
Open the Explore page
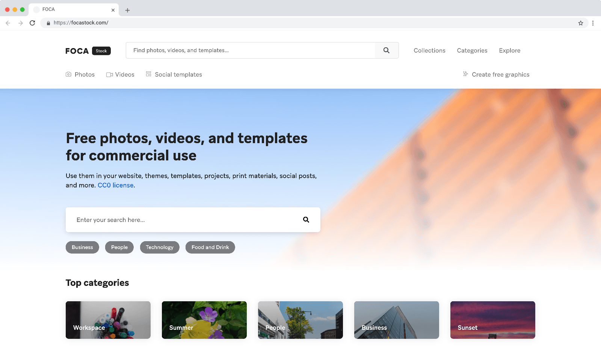tap(509, 50)
